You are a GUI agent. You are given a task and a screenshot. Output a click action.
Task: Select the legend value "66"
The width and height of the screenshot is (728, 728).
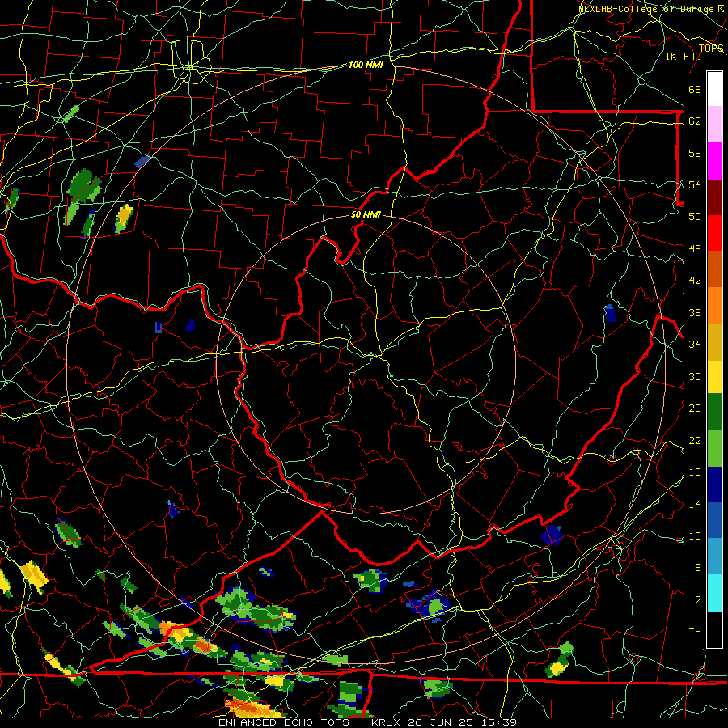click(695, 89)
